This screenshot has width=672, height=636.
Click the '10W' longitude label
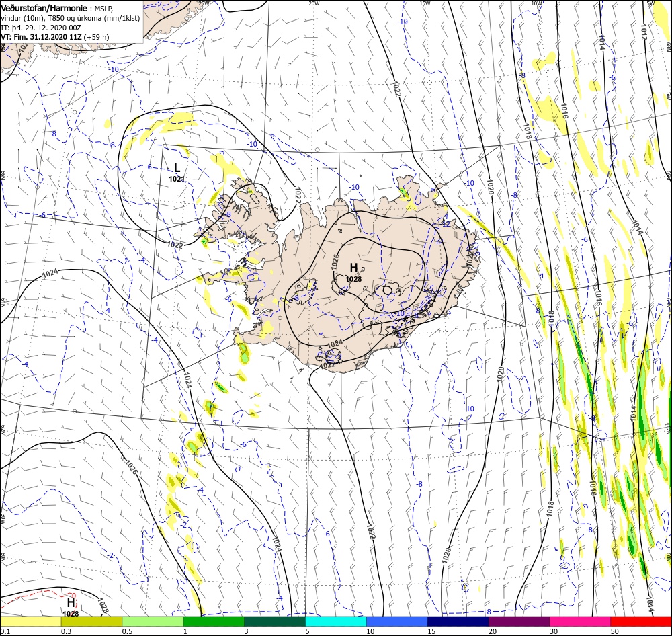click(536, 3)
